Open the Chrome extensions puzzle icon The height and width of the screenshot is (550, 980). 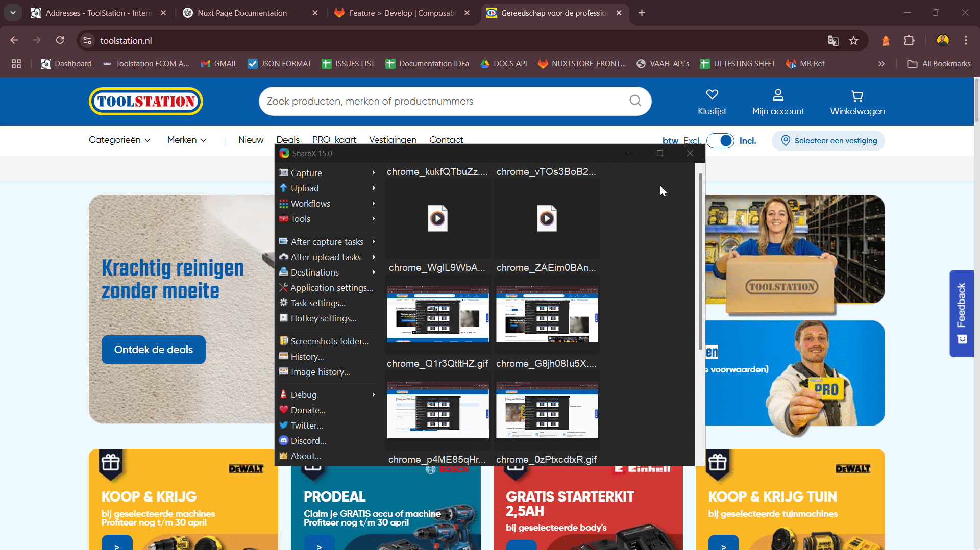909,41
